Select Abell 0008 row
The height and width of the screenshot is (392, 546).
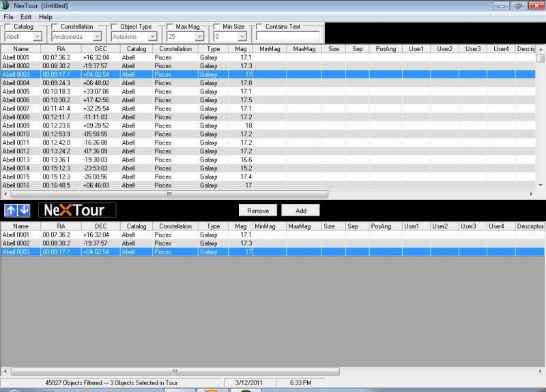pyautogui.click(x=268, y=117)
